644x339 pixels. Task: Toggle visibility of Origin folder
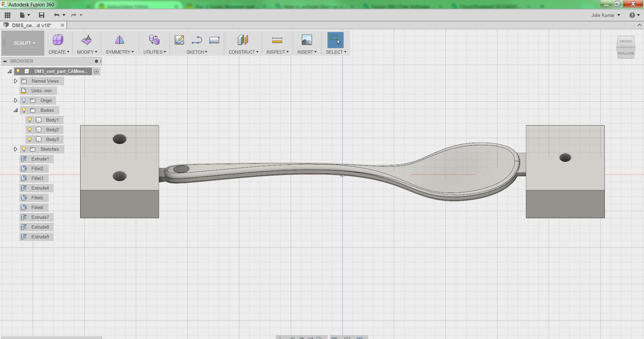(24, 100)
